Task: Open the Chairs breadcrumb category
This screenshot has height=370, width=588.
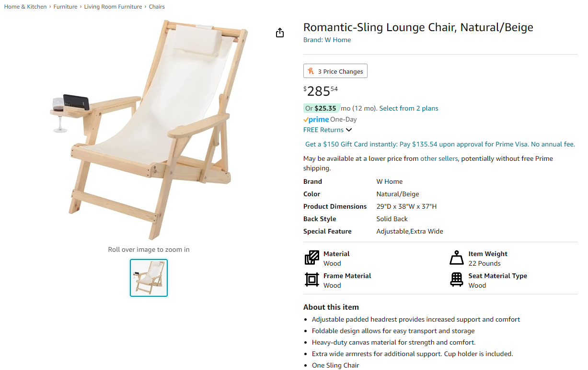Action: coord(157,7)
